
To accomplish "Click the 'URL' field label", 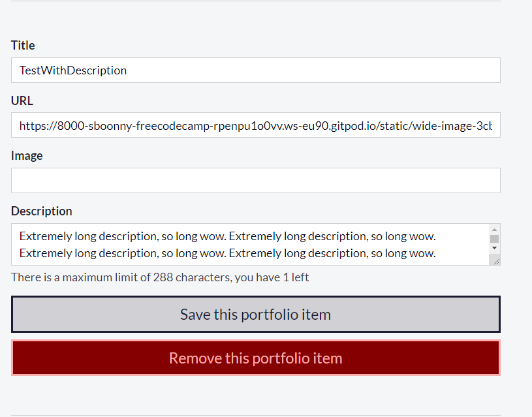I will (22, 100).
